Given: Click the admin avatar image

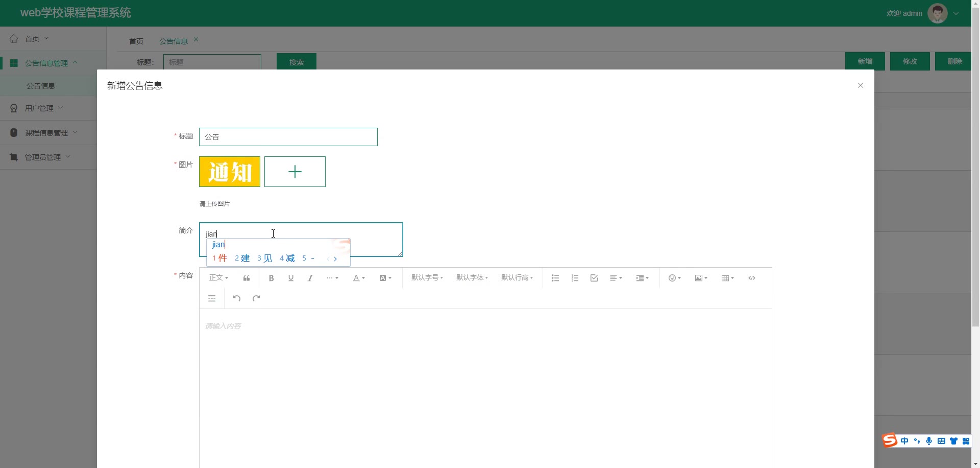Looking at the screenshot, I should (x=938, y=13).
